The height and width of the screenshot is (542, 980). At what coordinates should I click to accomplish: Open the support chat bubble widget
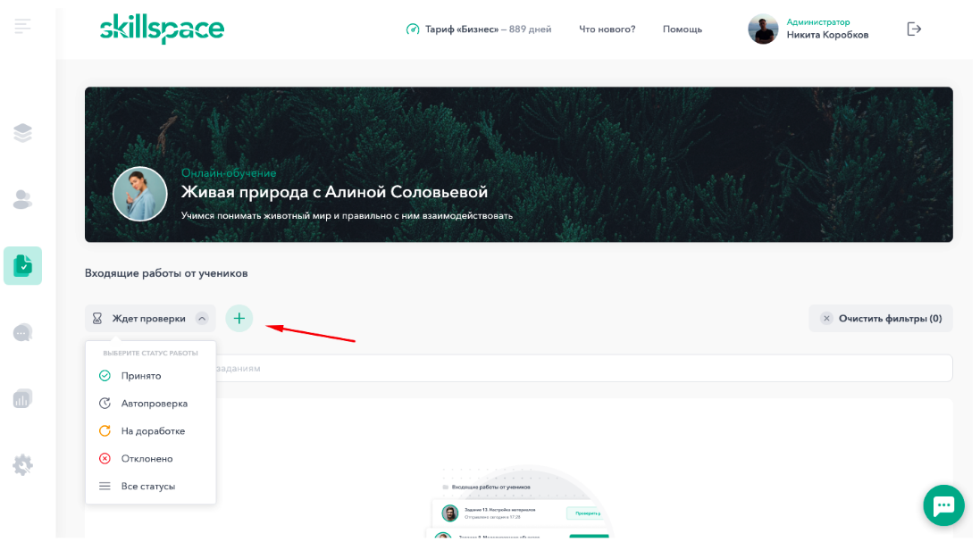coord(943,505)
